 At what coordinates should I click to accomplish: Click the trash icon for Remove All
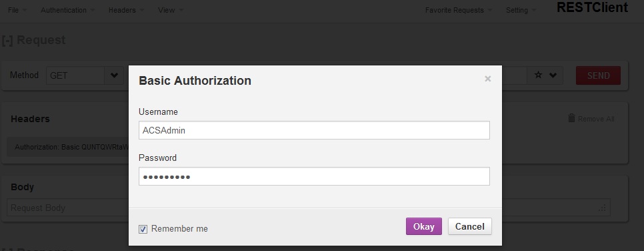tap(571, 118)
